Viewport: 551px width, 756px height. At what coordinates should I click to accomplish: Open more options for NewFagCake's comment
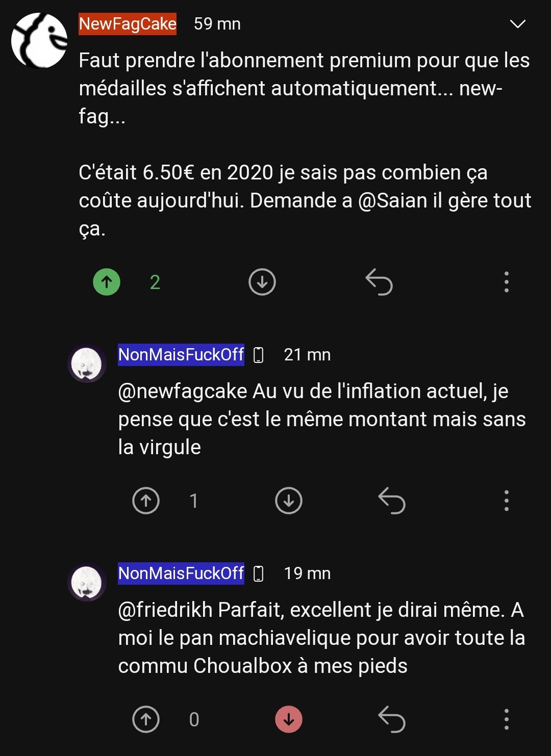point(506,282)
